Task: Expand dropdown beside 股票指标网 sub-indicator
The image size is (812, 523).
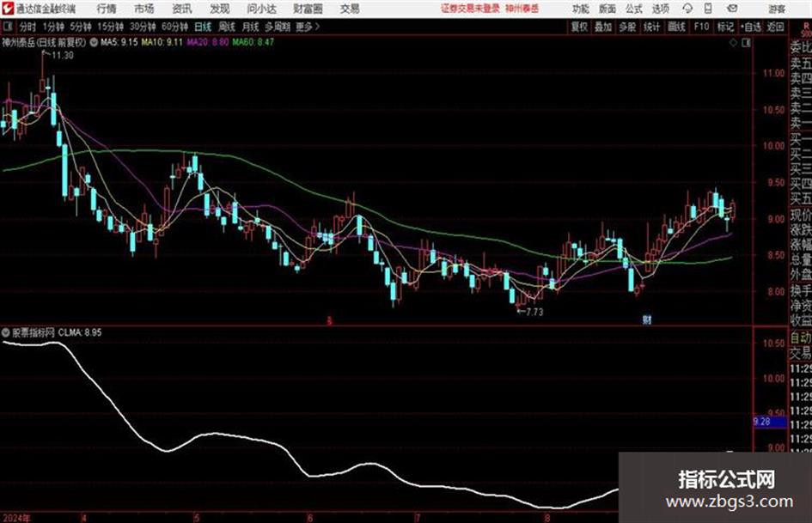Action: pos(6,332)
